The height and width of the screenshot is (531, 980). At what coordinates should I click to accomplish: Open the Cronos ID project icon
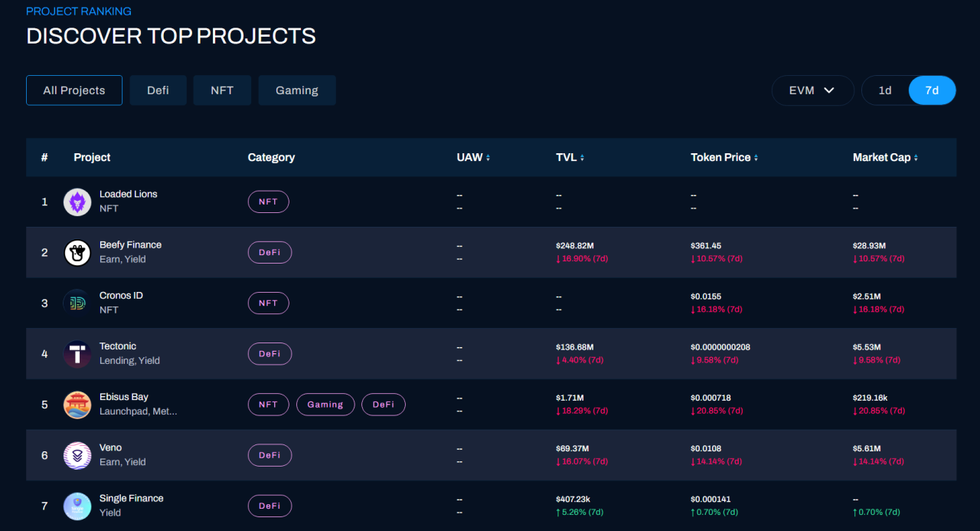[77, 303]
